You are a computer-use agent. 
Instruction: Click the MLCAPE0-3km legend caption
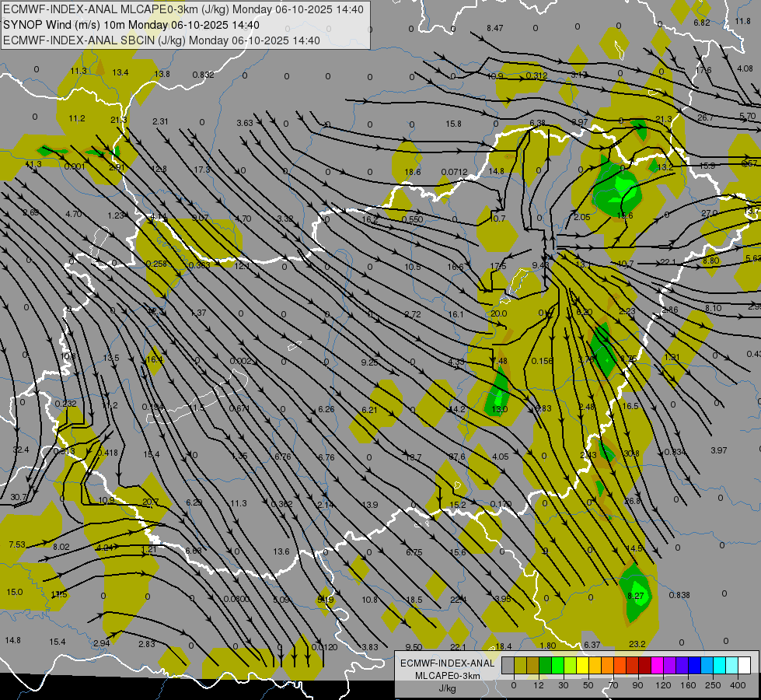click(x=447, y=676)
